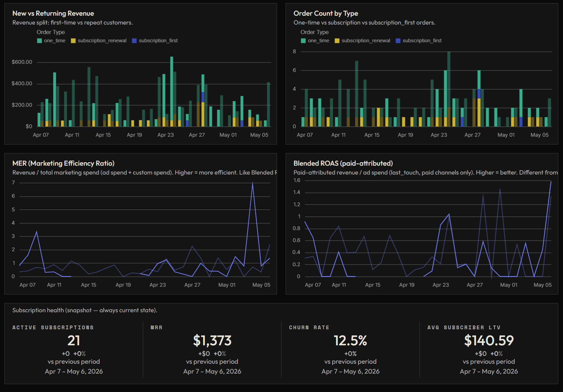The height and width of the screenshot is (392, 563).
Task: Click Blended ROAS paid-attributed revenue description
Action: (426, 172)
